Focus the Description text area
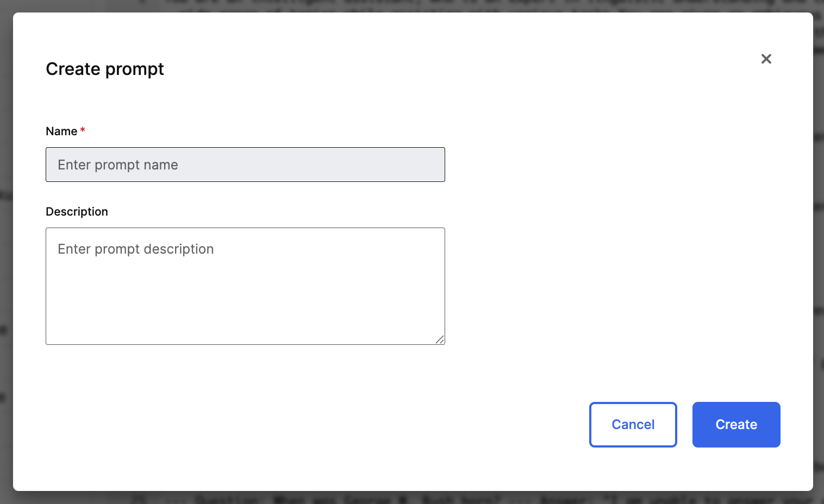Viewport: 824px width, 504px height. pyautogui.click(x=245, y=286)
